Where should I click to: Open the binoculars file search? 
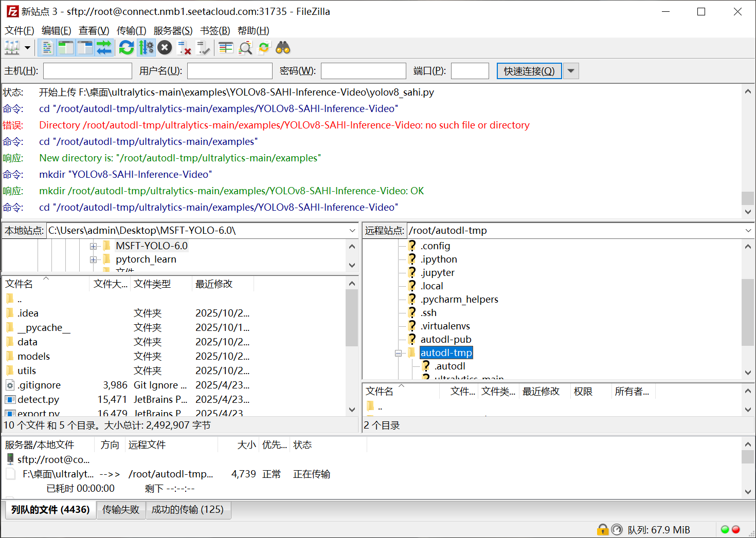283,48
